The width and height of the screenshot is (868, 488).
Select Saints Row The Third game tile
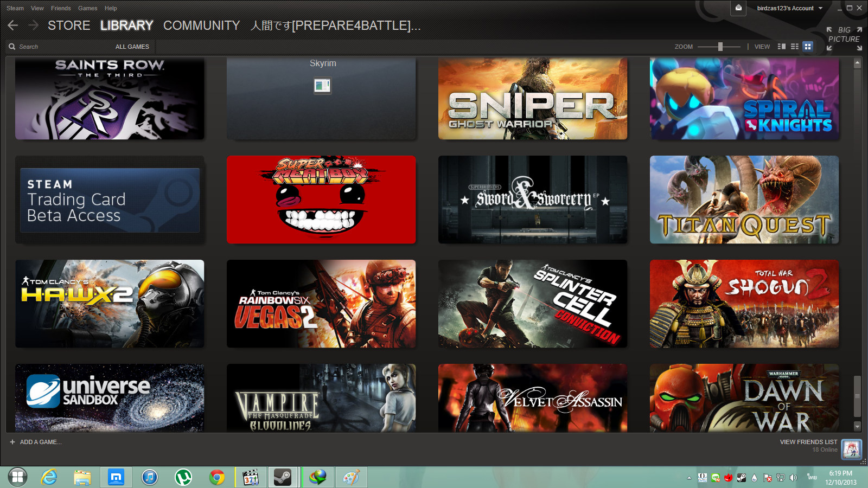(110, 98)
